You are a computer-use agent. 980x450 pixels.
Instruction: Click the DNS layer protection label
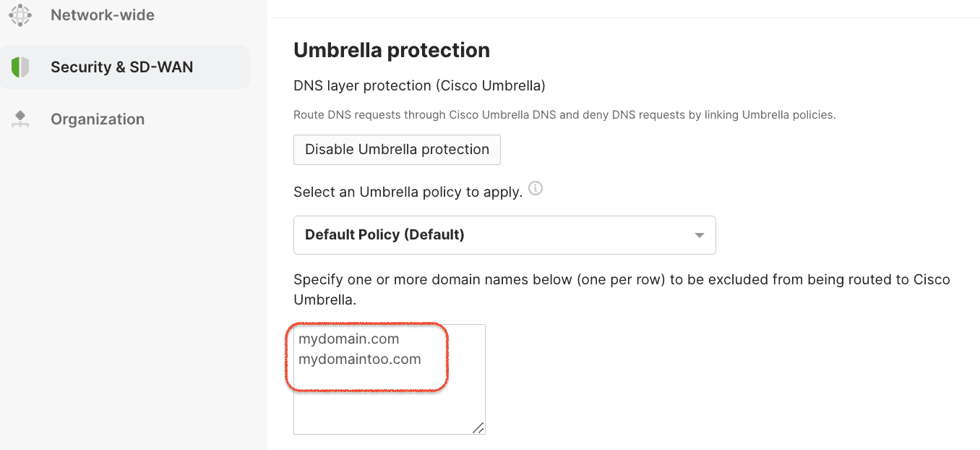tap(419, 85)
